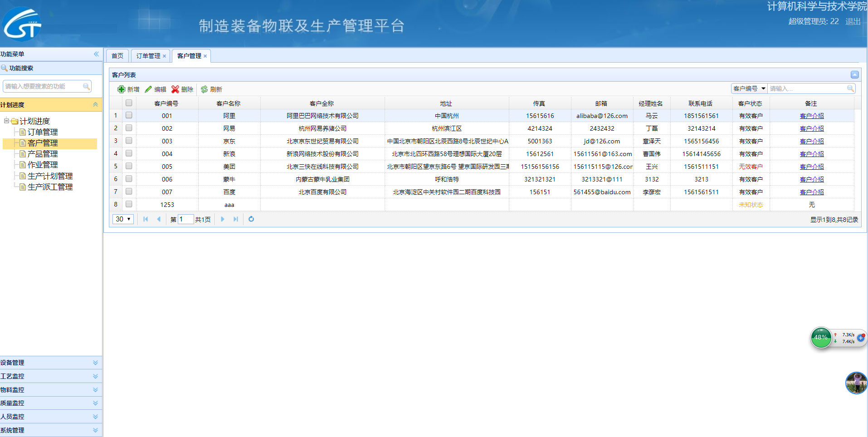Collapse the 功能菜单 sidebar with double arrow
This screenshot has height=437, width=868.
[x=96, y=54]
